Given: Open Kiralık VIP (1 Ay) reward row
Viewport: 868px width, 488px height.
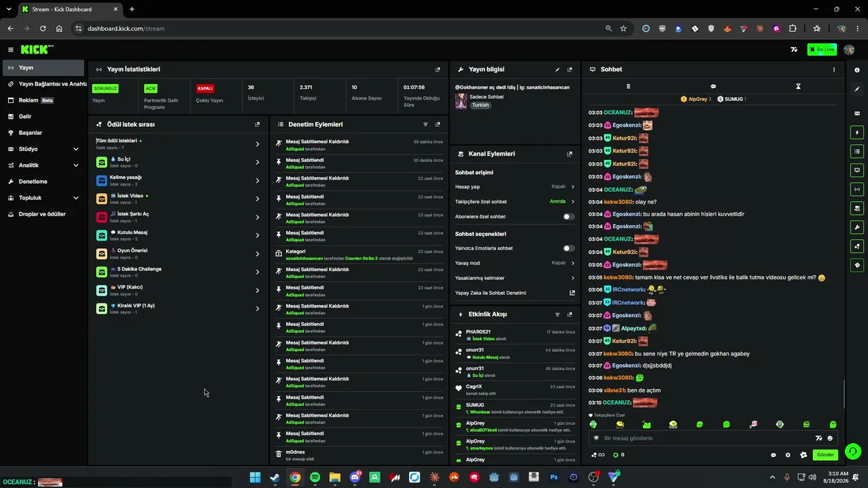Looking at the screenshot, I should [x=178, y=308].
